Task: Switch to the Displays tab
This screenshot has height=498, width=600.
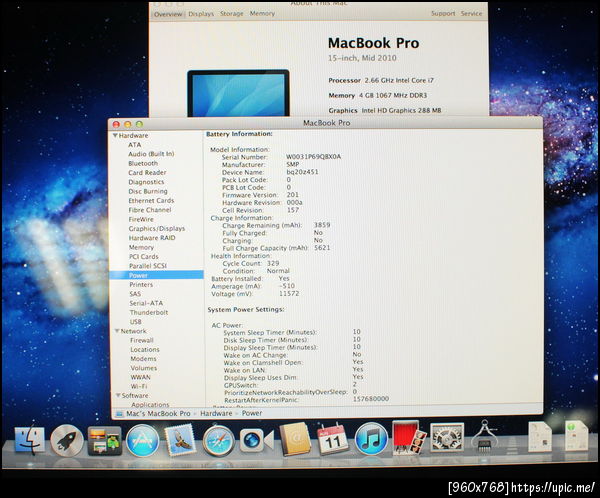Action: click(x=201, y=14)
